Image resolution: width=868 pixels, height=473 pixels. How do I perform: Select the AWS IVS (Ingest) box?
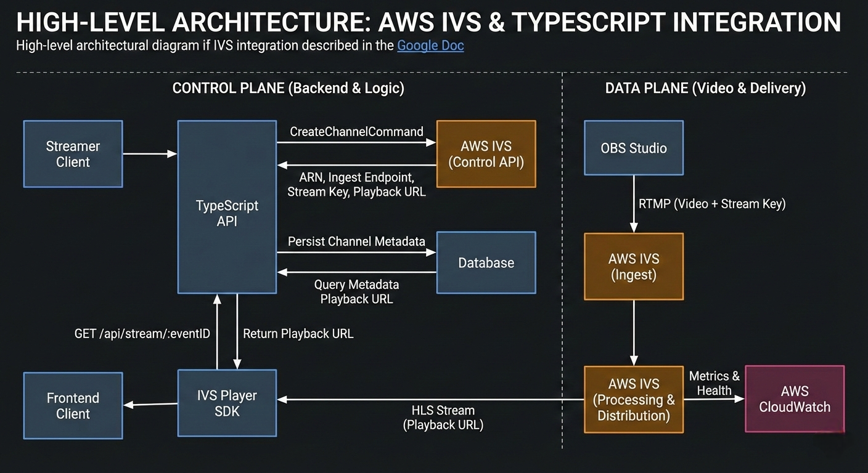(634, 267)
